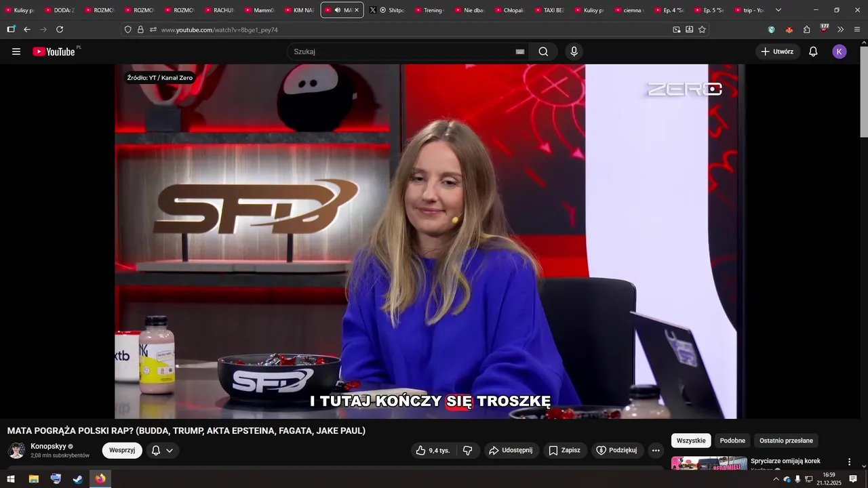Mute the playing tab via speaker icon
The image size is (868, 488).
pyautogui.click(x=338, y=10)
